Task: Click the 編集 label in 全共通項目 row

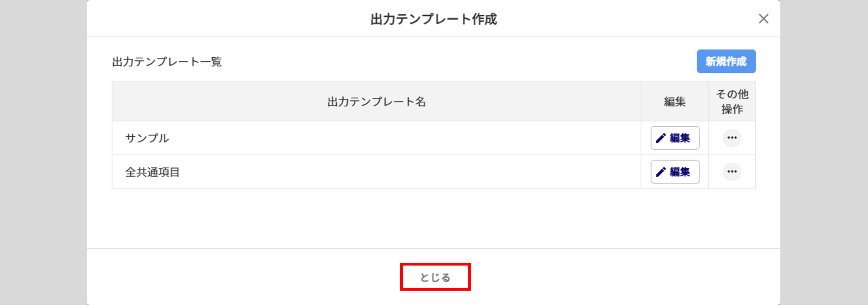Action: (680, 172)
